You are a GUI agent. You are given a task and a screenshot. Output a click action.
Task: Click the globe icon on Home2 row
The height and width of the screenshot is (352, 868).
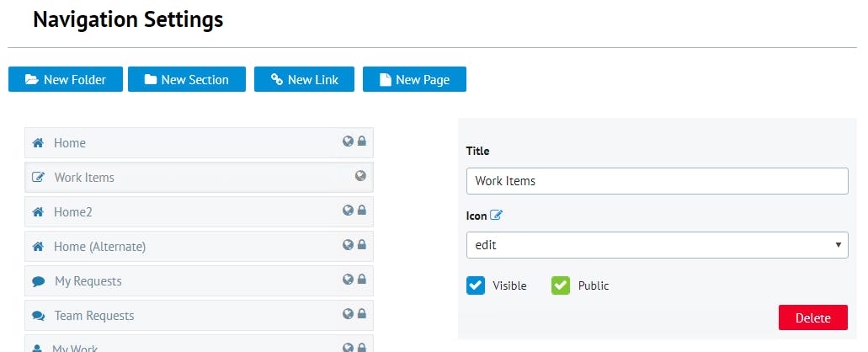pyautogui.click(x=348, y=211)
